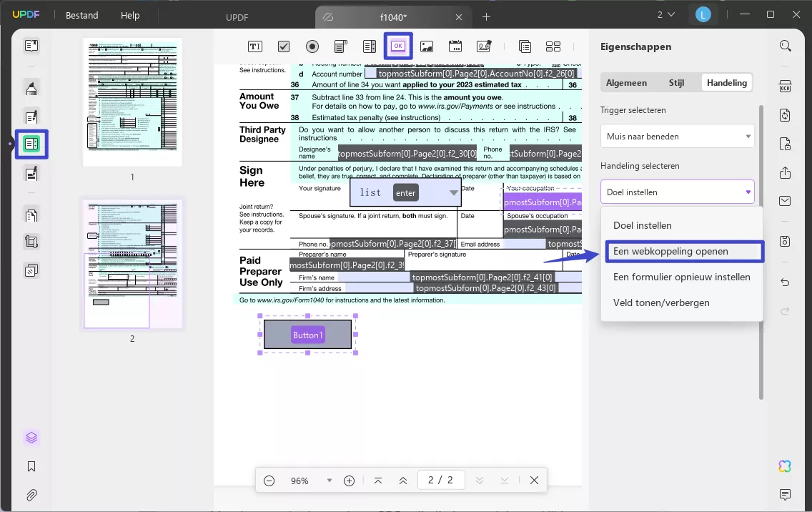Select the Dropdown form tool

click(x=341, y=46)
